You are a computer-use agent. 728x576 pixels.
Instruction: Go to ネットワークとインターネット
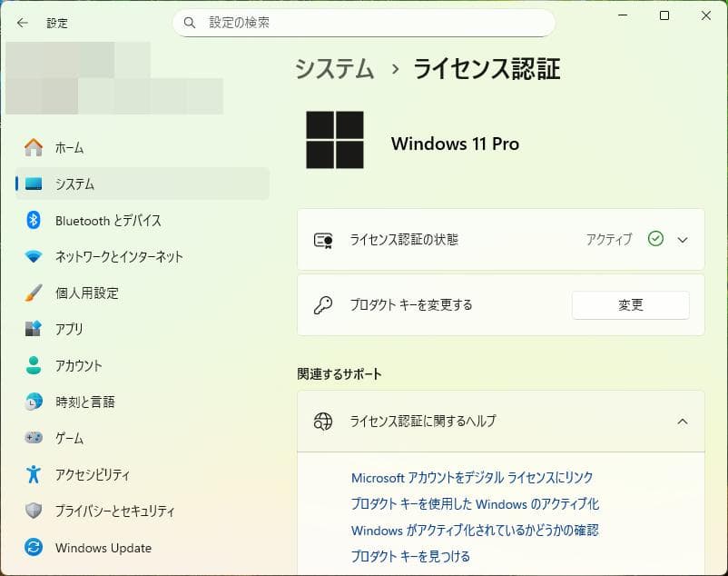pos(143,256)
